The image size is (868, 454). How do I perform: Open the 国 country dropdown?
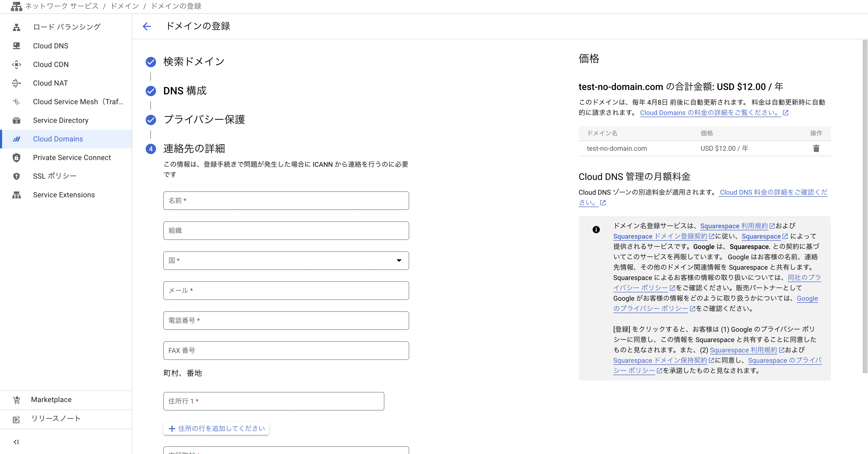tap(286, 260)
